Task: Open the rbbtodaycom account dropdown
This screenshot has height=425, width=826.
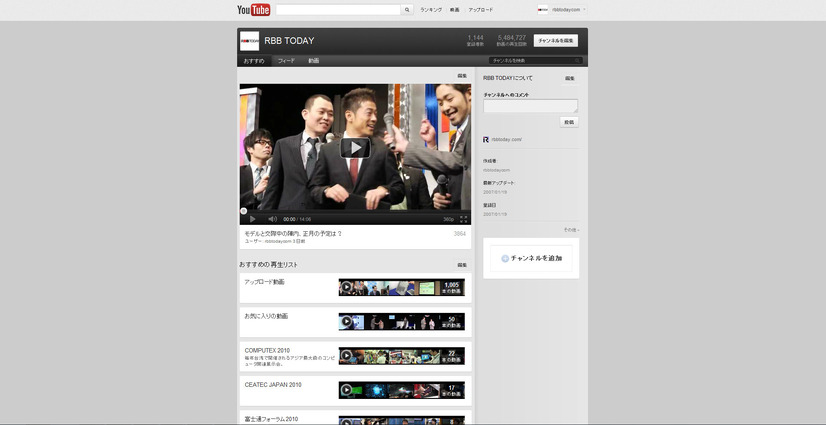Action: (569, 9)
